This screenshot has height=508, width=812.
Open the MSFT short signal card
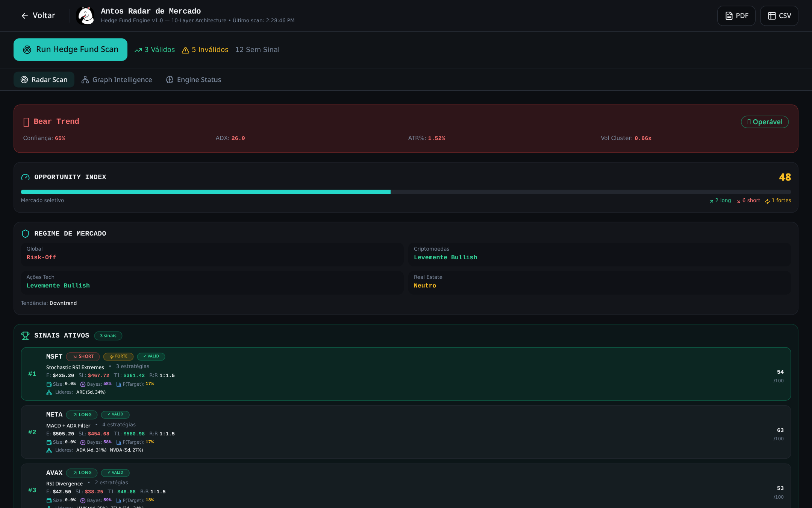coord(406,374)
